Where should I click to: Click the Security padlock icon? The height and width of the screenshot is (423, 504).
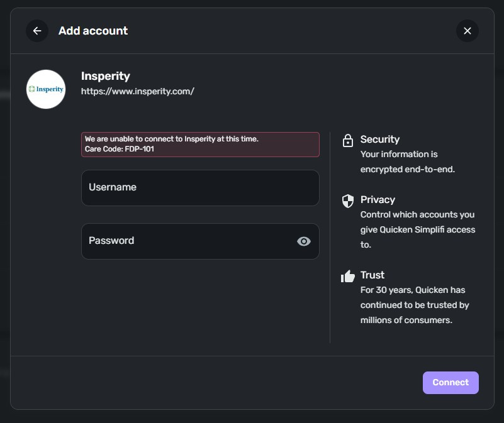[x=347, y=141]
